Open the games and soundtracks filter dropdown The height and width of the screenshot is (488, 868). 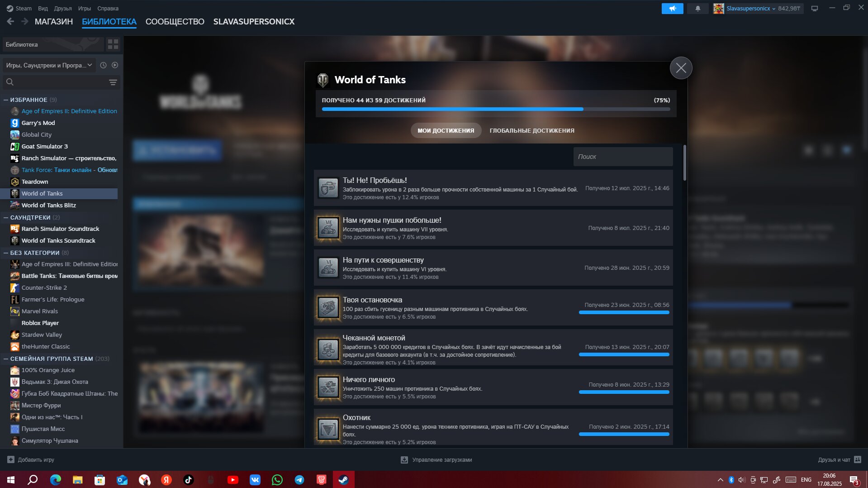click(x=49, y=65)
